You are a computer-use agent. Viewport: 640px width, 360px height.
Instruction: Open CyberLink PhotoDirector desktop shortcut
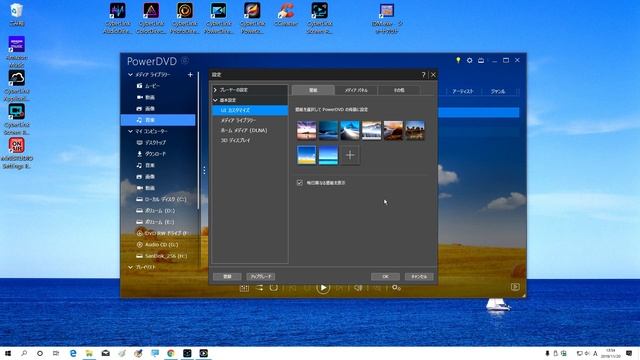pyautogui.click(x=184, y=18)
